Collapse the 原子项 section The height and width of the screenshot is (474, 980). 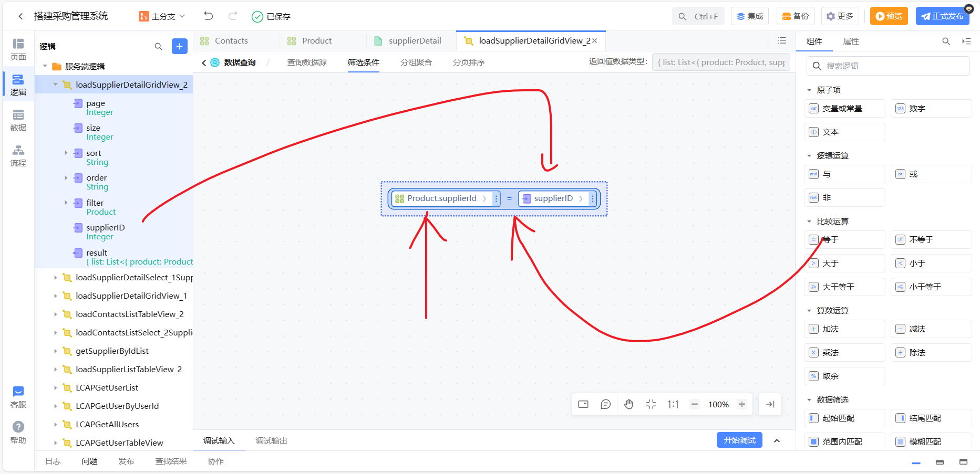pyautogui.click(x=809, y=90)
